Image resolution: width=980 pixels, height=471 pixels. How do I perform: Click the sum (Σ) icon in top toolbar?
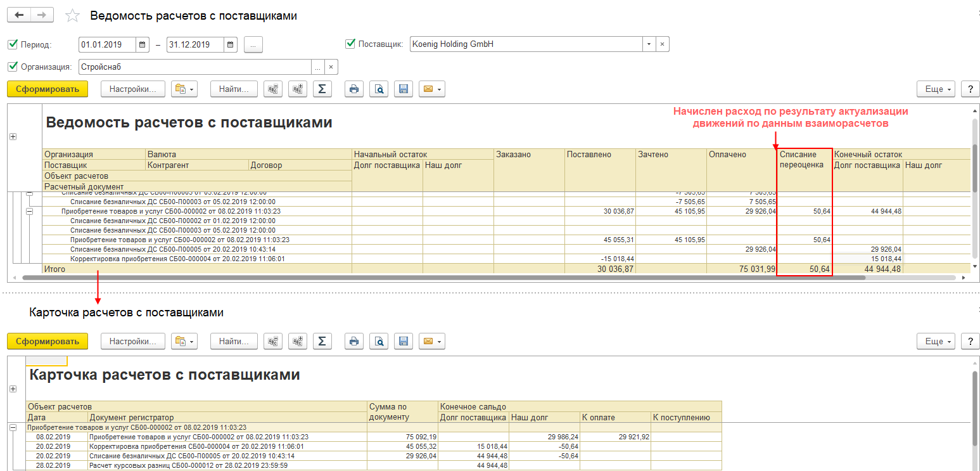322,89
